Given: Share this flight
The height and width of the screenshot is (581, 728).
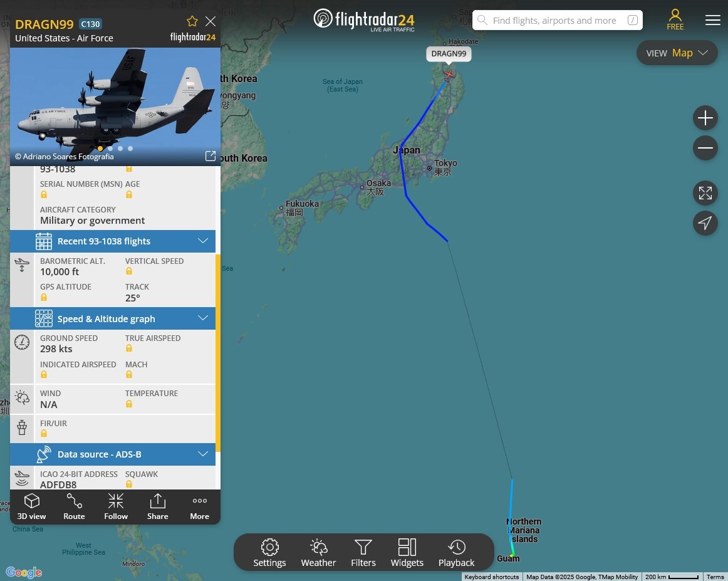Looking at the screenshot, I should pyautogui.click(x=158, y=506).
